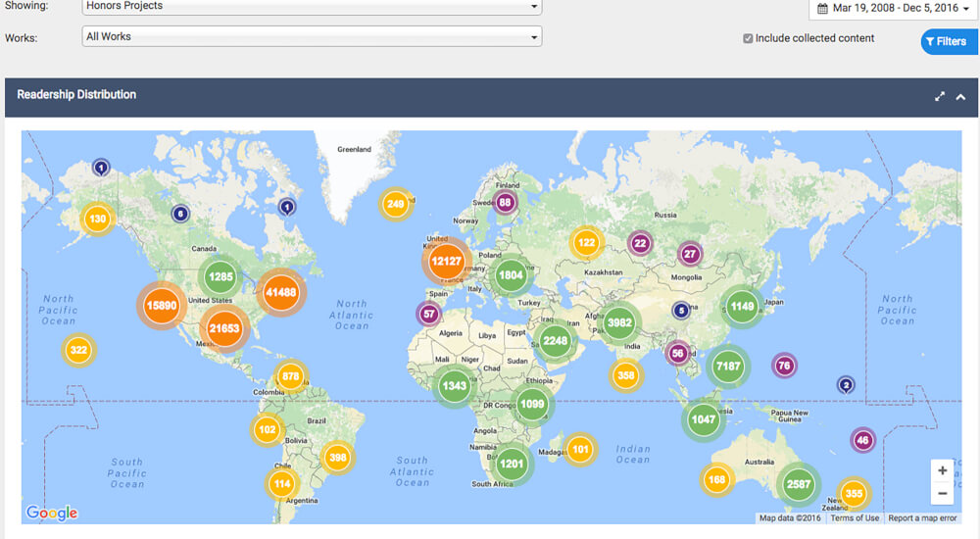The width and height of the screenshot is (980, 539).
Task: Select the 76 purple cluster in Pacific
Action: coord(784,366)
